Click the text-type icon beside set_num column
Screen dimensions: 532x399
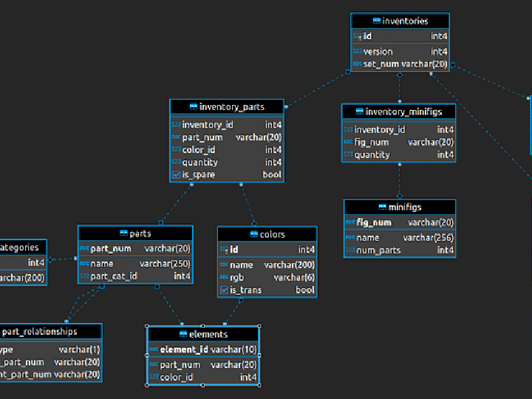click(x=357, y=64)
